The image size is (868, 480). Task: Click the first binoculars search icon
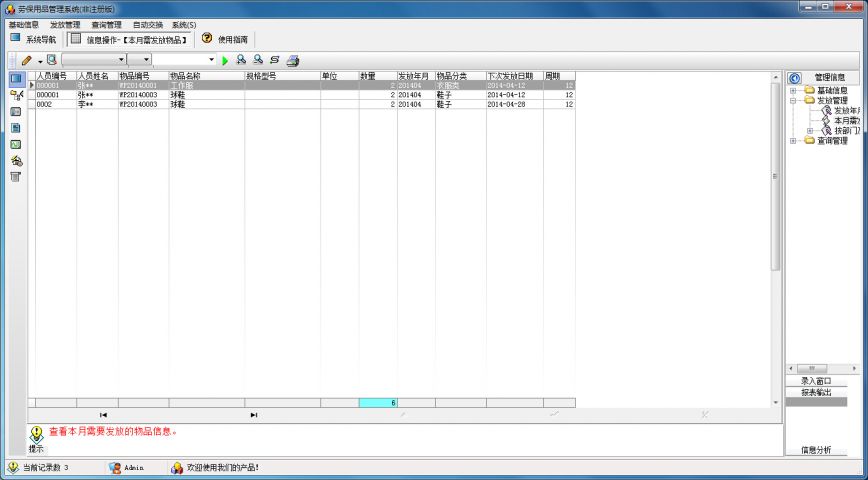tap(241, 60)
